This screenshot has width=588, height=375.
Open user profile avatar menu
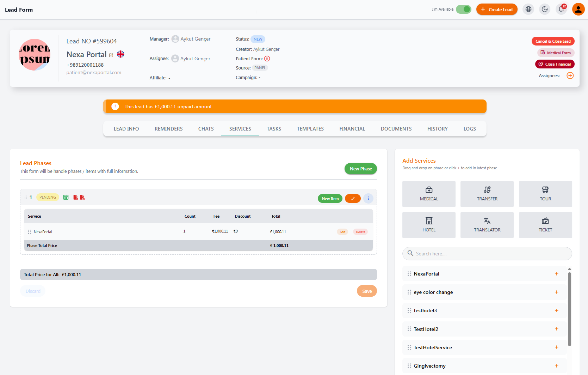click(x=578, y=10)
